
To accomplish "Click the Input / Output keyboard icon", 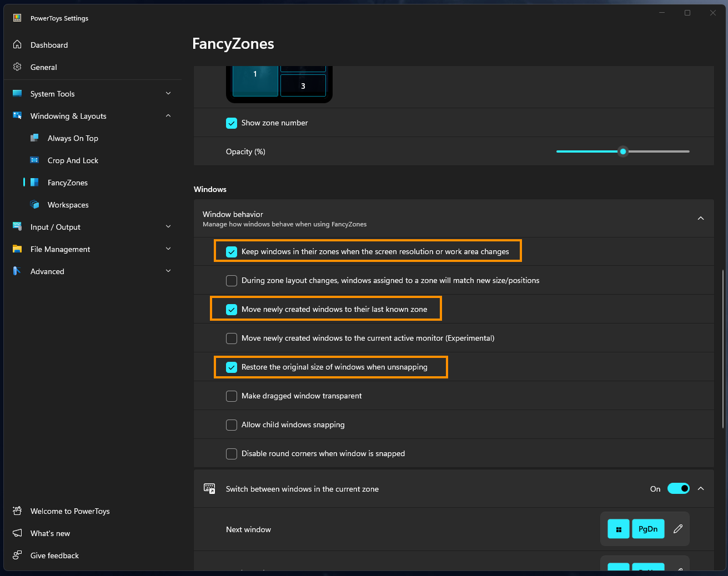I will [17, 227].
